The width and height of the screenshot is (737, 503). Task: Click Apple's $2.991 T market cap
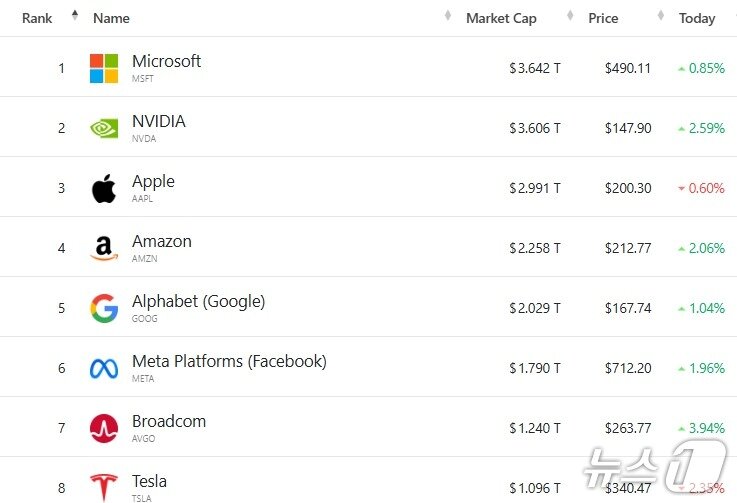[535, 188]
